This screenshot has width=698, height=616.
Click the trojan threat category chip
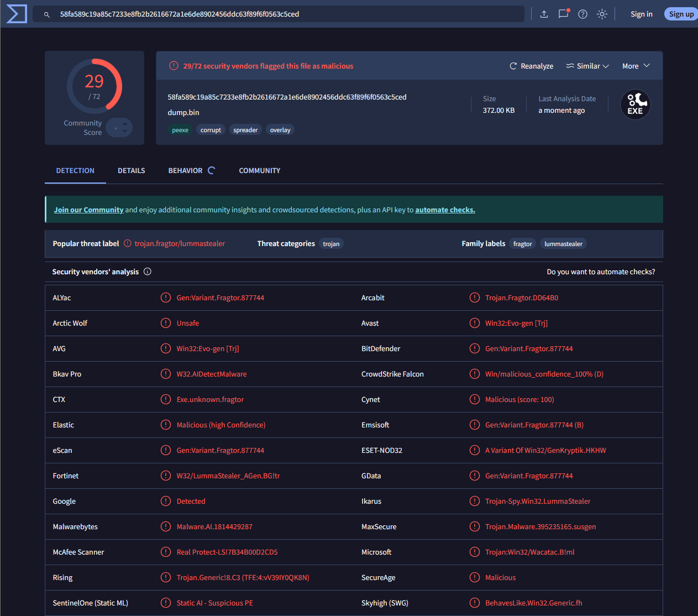tap(331, 244)
